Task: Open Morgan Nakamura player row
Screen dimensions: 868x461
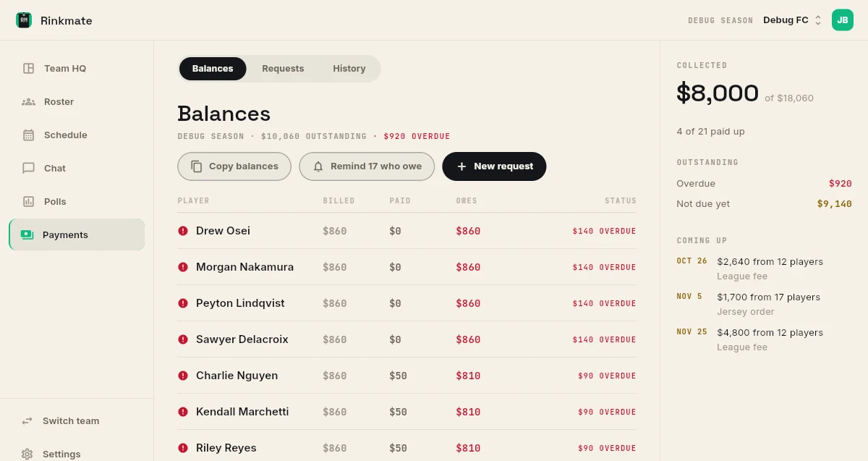Action: point(407,267)
